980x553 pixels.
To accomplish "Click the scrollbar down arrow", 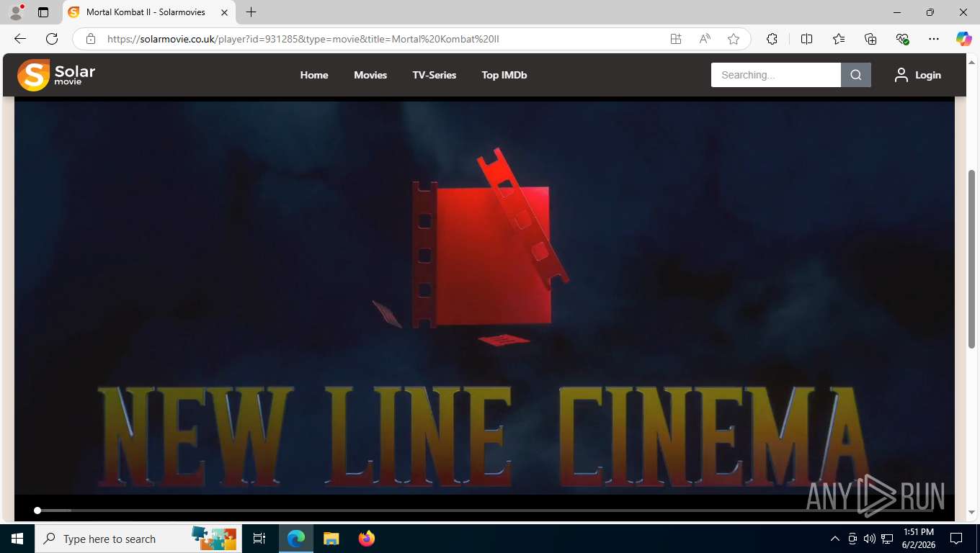I will tap(971, 513).
